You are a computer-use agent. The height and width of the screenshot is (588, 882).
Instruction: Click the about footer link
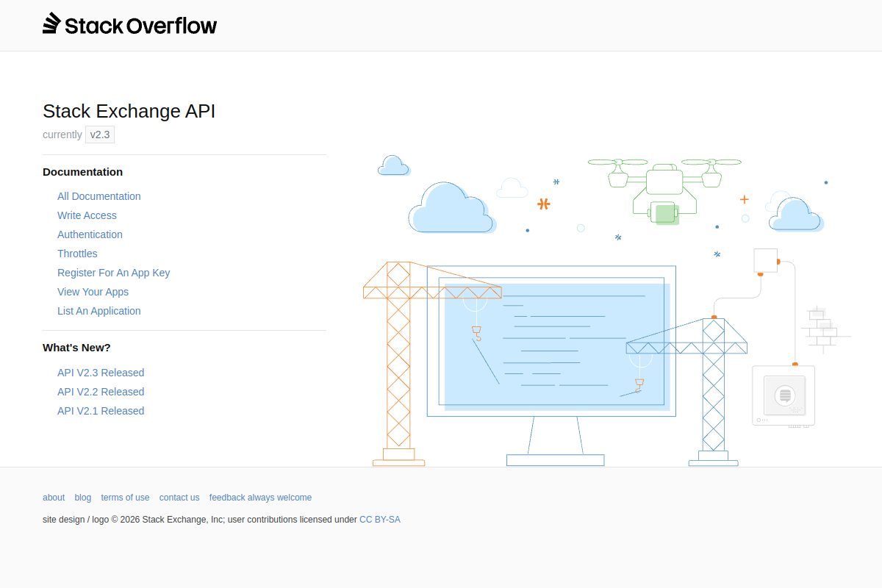(54, 498)
